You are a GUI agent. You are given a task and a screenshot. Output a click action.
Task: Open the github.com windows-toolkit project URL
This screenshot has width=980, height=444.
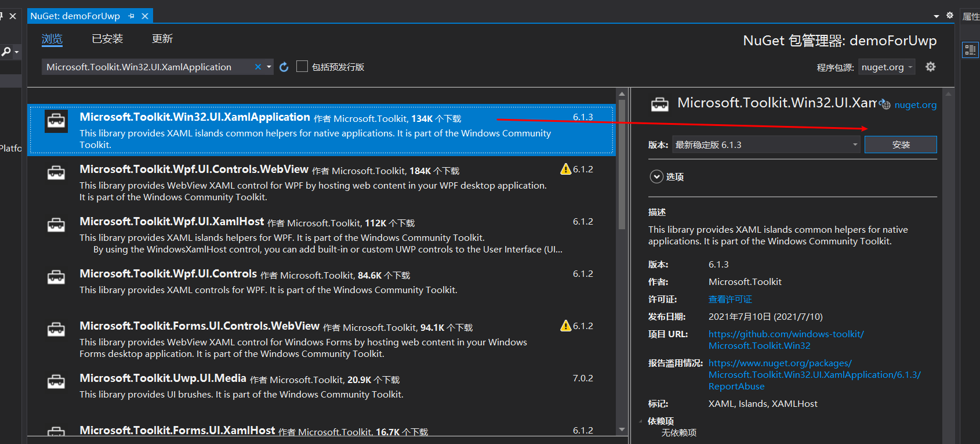point(786,340)
